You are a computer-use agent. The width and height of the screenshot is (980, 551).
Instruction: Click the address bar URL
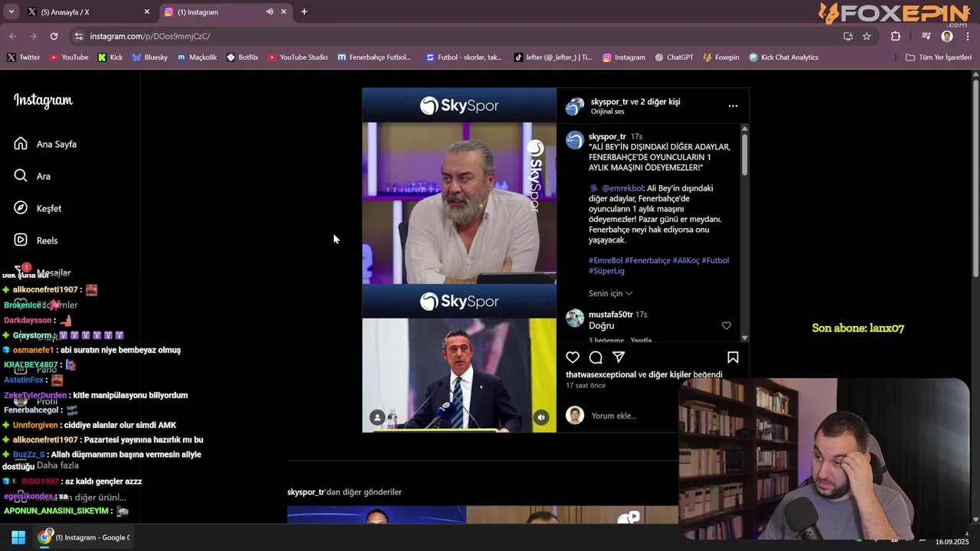(150, 36)
